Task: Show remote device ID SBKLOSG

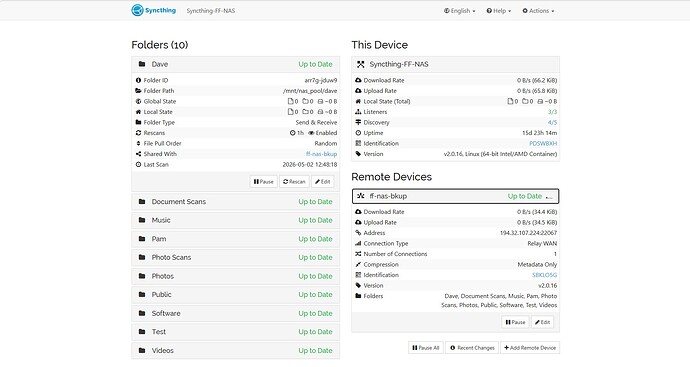Action: (544, 275)
